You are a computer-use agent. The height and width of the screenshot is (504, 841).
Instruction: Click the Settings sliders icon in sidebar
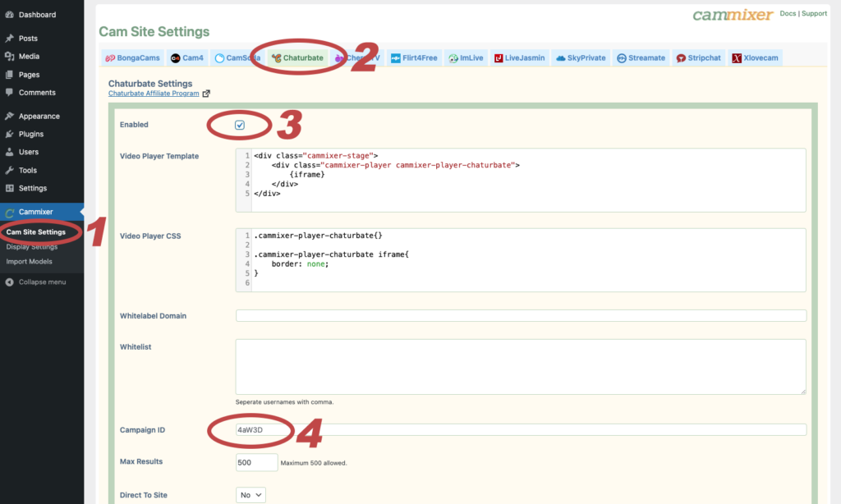(9, 188)
